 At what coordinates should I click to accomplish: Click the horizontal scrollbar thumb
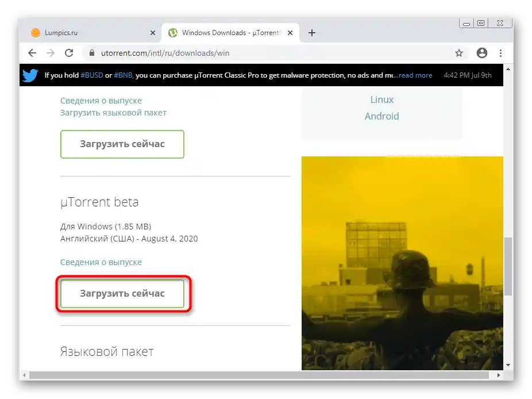click(259, 375)
